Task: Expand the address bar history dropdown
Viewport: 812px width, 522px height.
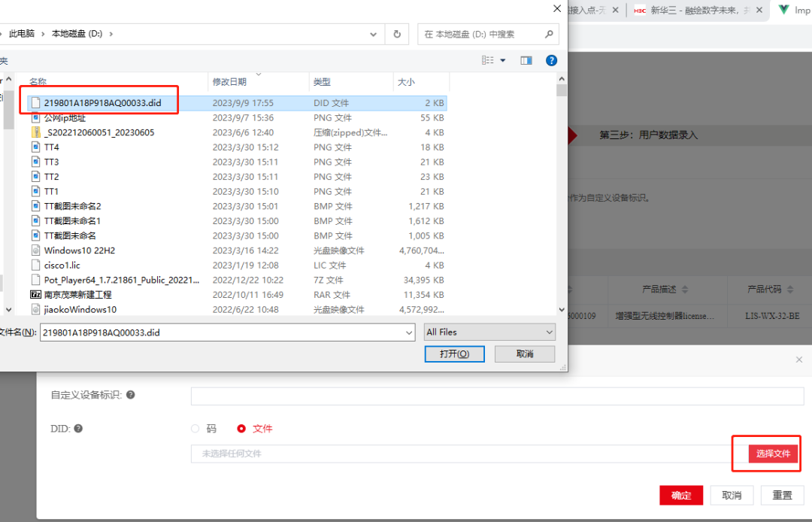Action: pyautogui.click(x=373, y=34)
